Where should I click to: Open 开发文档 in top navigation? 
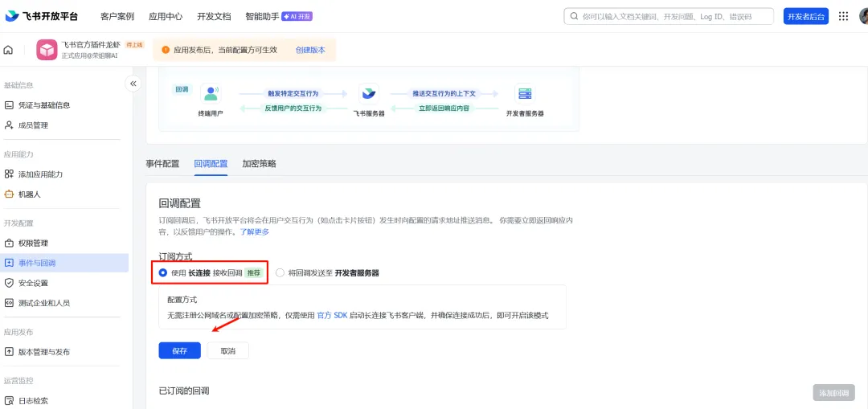click(214, 17)
